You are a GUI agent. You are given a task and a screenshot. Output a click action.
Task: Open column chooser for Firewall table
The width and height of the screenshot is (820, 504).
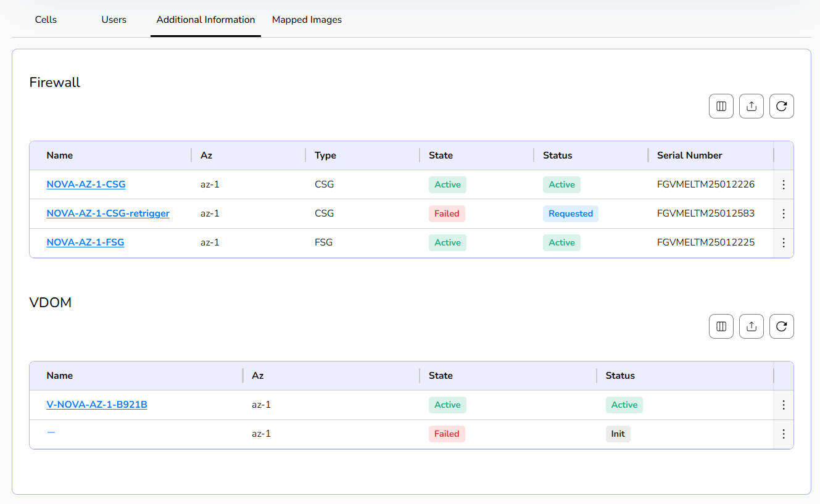click(721, 106)
